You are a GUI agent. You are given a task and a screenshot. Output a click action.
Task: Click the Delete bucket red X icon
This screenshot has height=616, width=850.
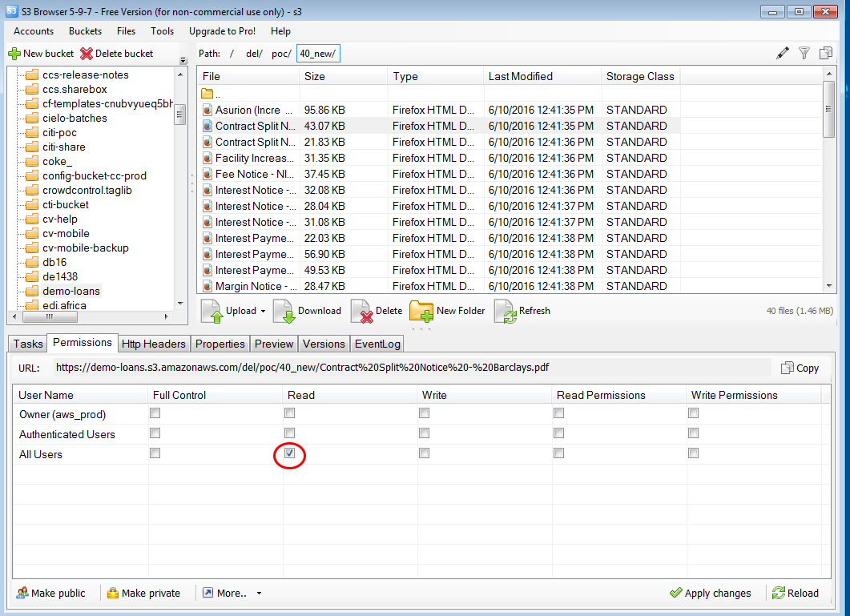[87, 54]
